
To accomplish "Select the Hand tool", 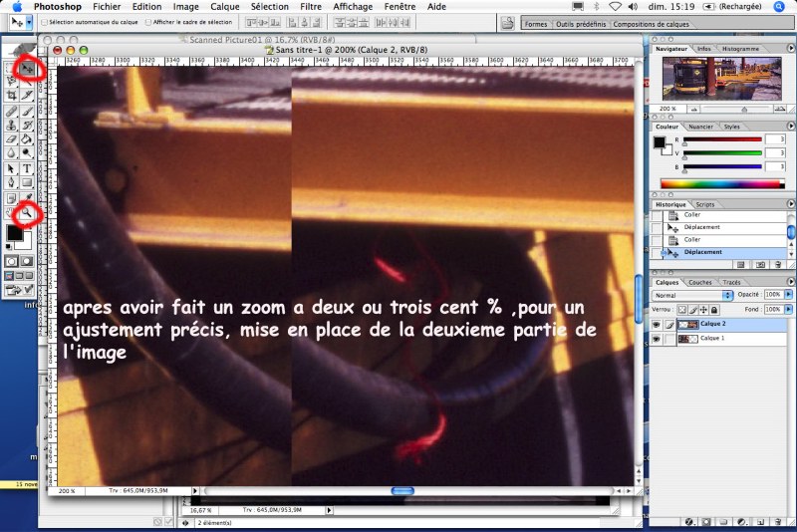I will point(11,213).
